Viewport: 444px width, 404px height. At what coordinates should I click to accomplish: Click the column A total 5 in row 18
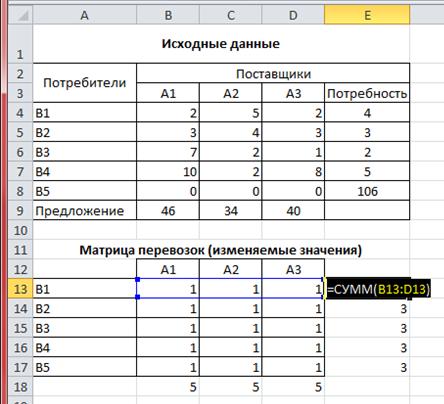pyautogui.click(x=168, y=387)
